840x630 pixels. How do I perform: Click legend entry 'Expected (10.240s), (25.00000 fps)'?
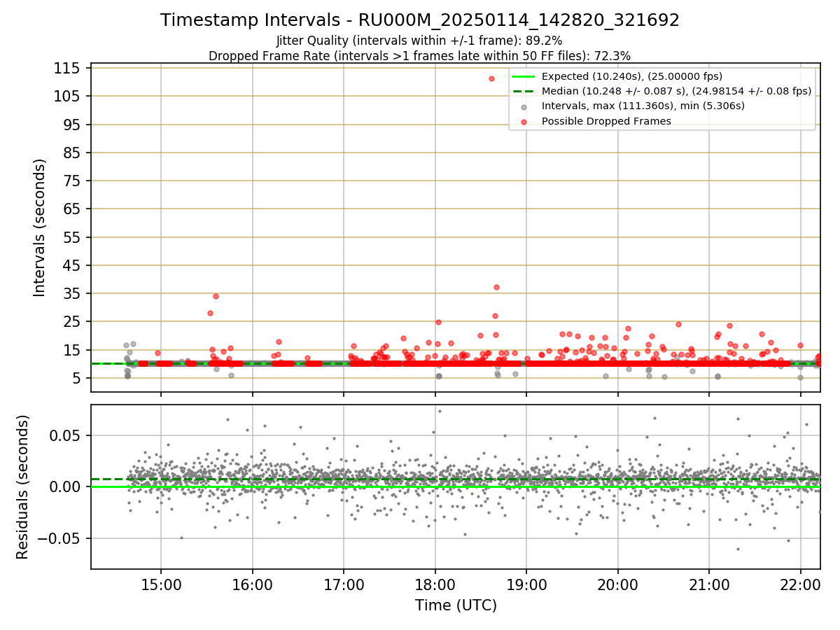[632, 76]
